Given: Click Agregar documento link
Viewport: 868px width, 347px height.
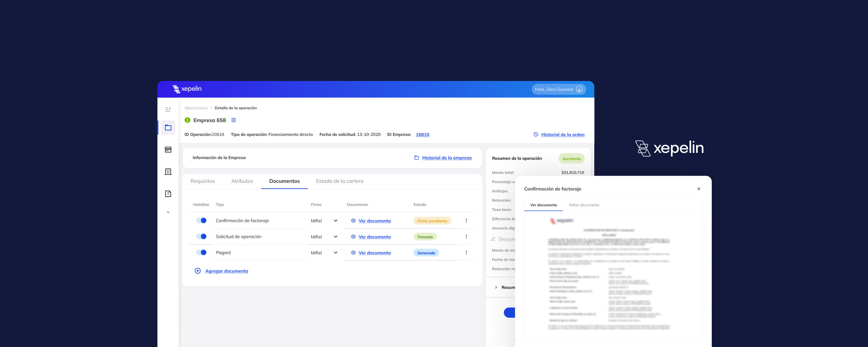Looking at the screenshot, I should click(x=227, y=271).
